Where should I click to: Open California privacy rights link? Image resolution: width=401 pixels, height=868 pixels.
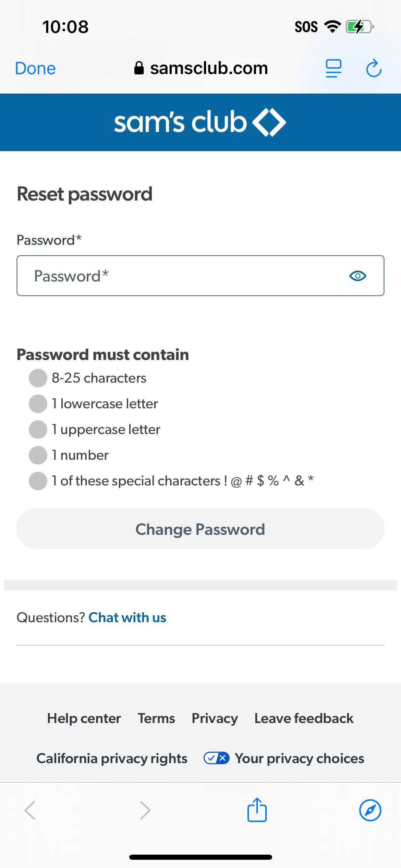112,758
